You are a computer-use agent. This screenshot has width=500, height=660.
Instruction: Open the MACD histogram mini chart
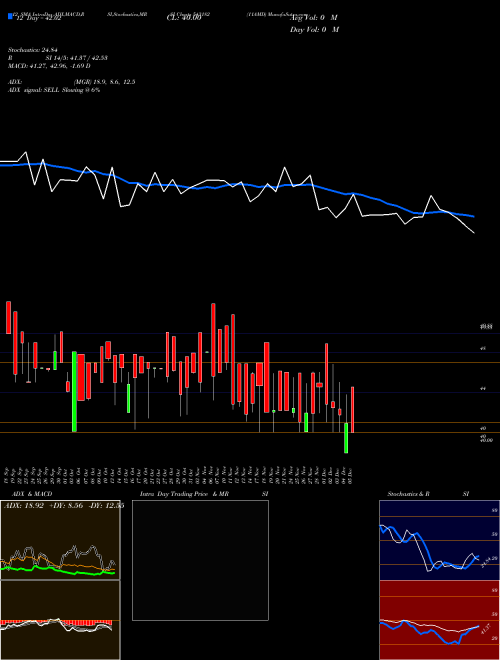pos(60,620)
